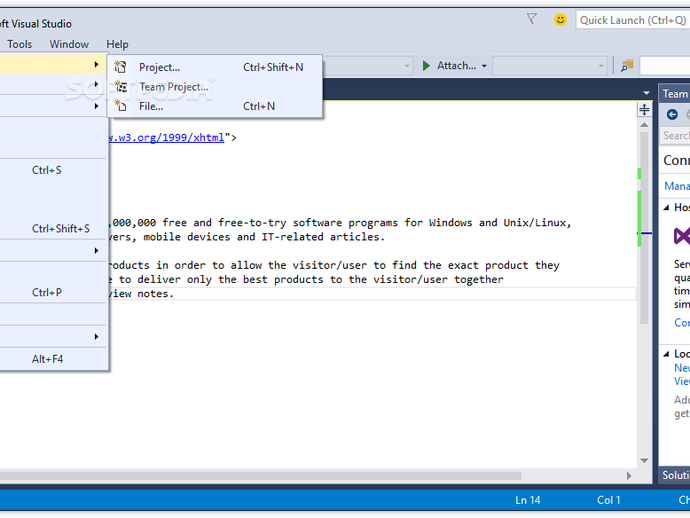Screen dimensions: 690x518
Task: Select File... from New submenu
Action: [215, 106]
